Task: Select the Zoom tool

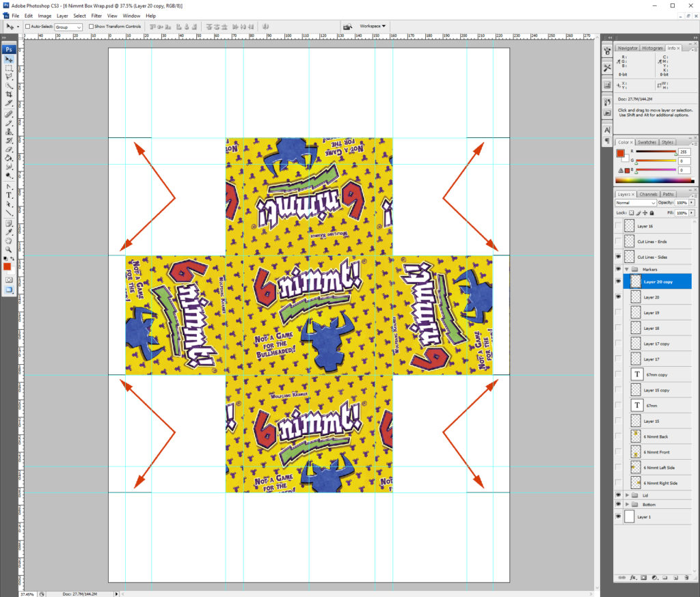Action: [x=9, y=250]
